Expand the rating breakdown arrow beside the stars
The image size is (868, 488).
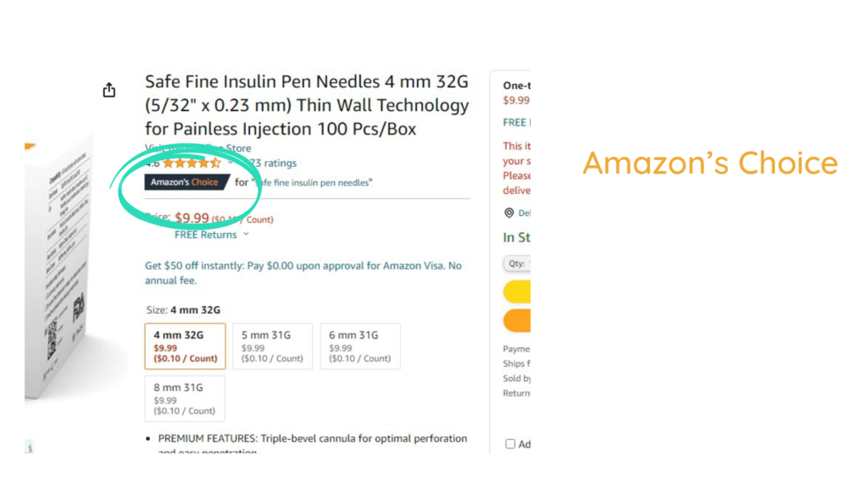coord(231,163)
